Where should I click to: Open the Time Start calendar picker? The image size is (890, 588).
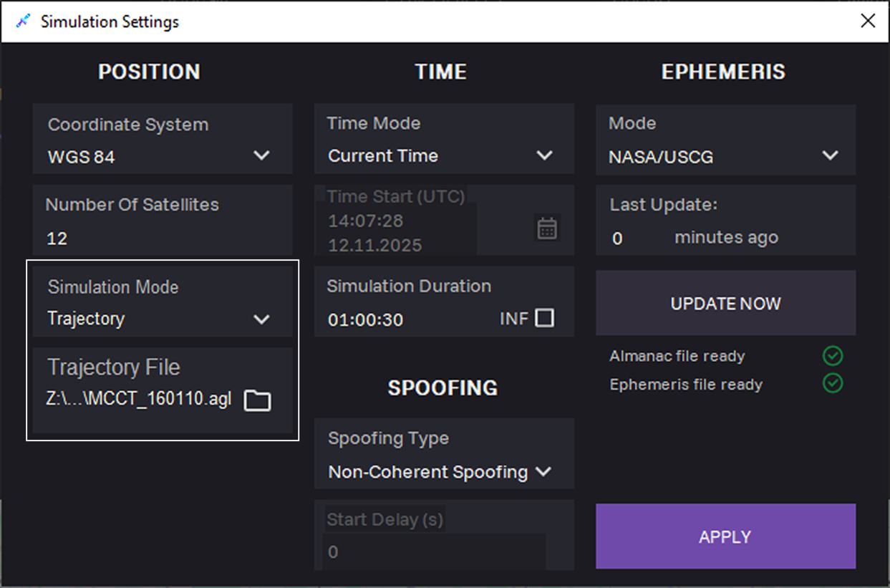pos(547,228)
